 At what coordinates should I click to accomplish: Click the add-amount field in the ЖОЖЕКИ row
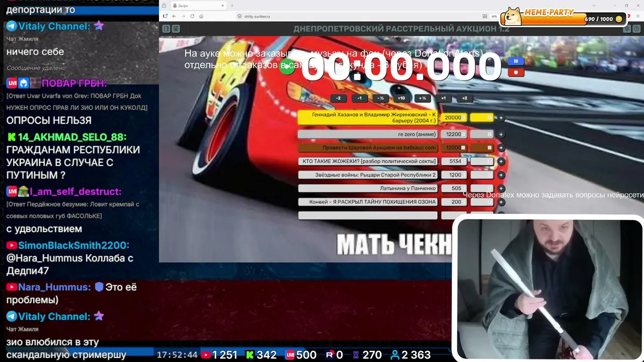coord(482,161)
